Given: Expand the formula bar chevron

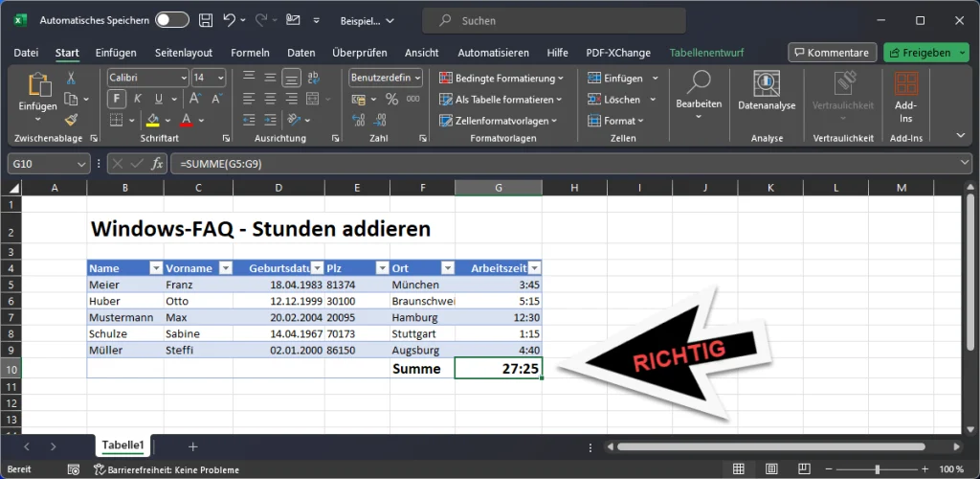Looking at the screenshot, I should coord(967,163).
